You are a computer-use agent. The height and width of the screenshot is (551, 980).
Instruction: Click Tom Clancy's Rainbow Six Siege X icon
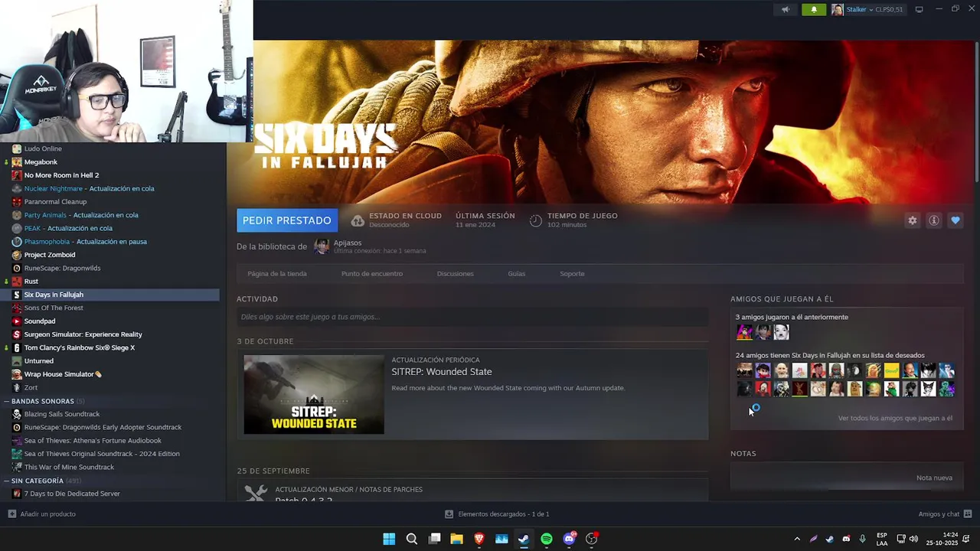pos(17,348)
